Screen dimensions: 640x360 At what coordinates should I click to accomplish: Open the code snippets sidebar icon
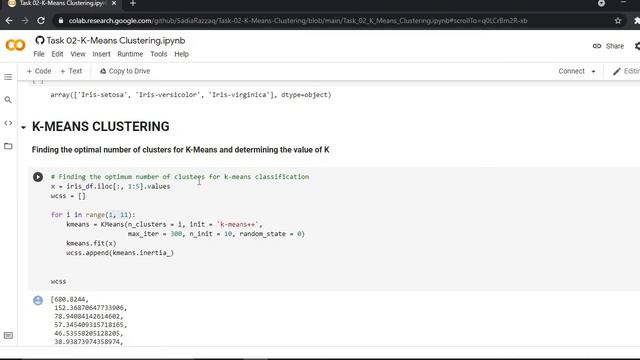(8, 123)
